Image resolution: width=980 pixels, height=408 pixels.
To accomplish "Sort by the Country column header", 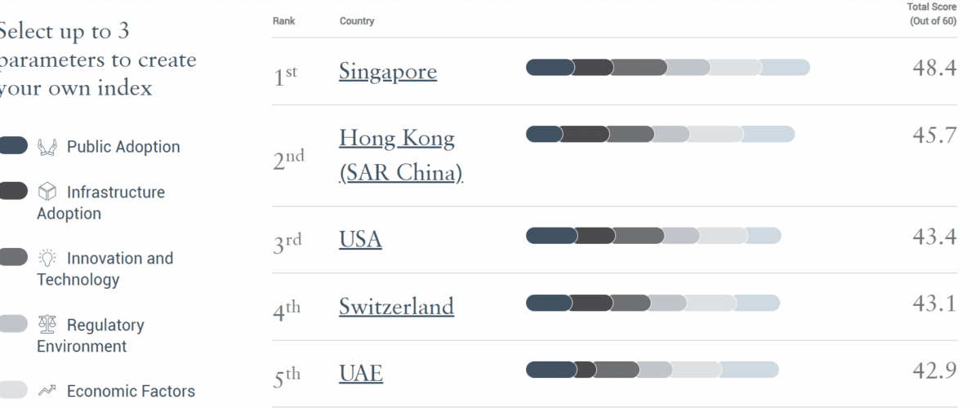I will click(357, 21).
